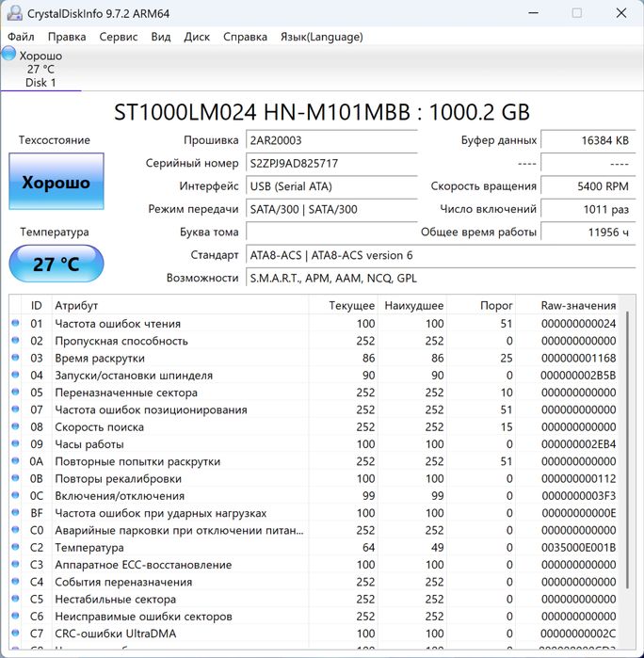
Task: Select the Частота ошибок чтения row
Action: (x=314, y=324)
